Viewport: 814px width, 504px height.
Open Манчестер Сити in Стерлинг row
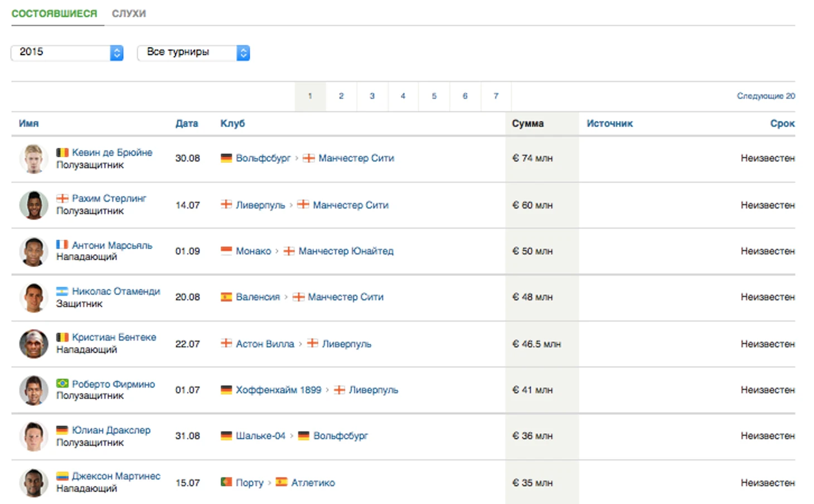(x=351, y=205)
